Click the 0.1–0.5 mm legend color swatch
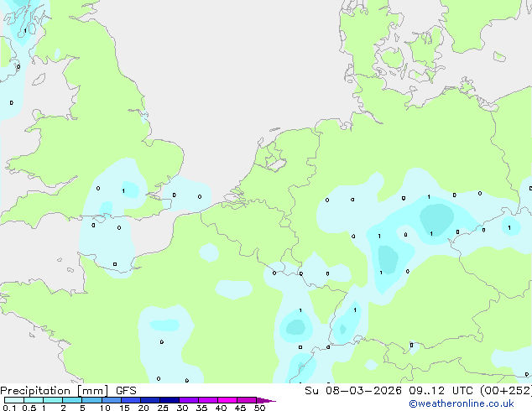This screenshot has width=532, height=411. tap(14, 400)
